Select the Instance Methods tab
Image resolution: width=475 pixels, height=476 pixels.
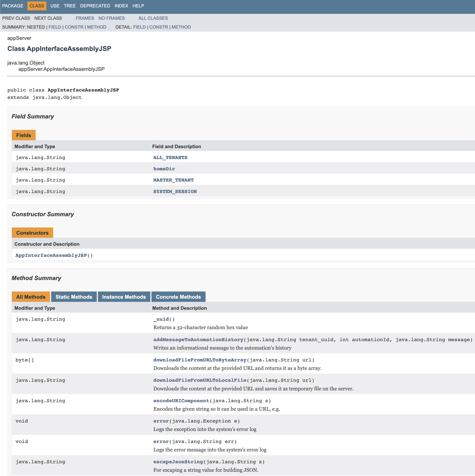(x=124, y=297)
